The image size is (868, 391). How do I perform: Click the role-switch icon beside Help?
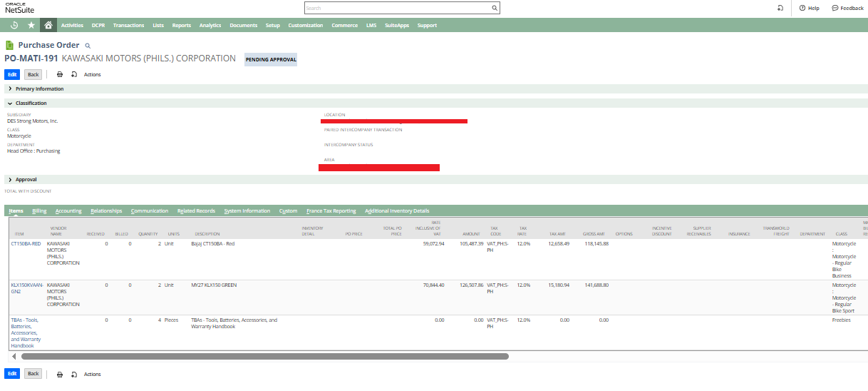(780, 8)
